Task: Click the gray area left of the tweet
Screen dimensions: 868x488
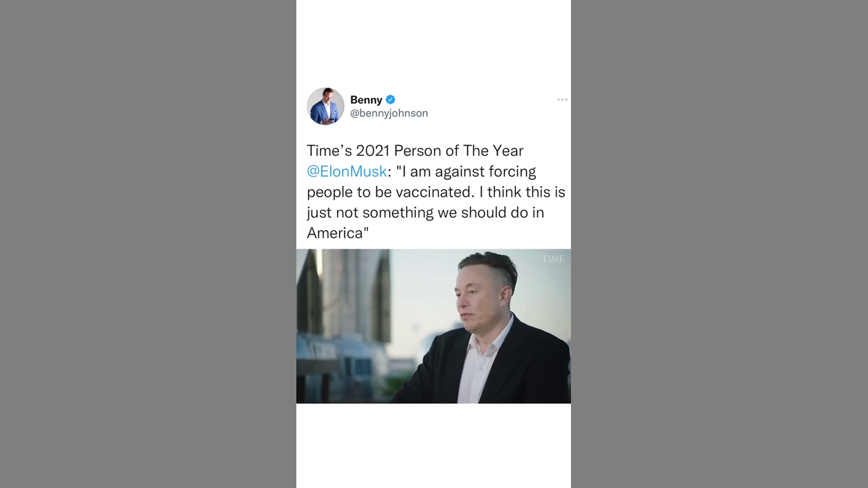Action: coord(148,244)
